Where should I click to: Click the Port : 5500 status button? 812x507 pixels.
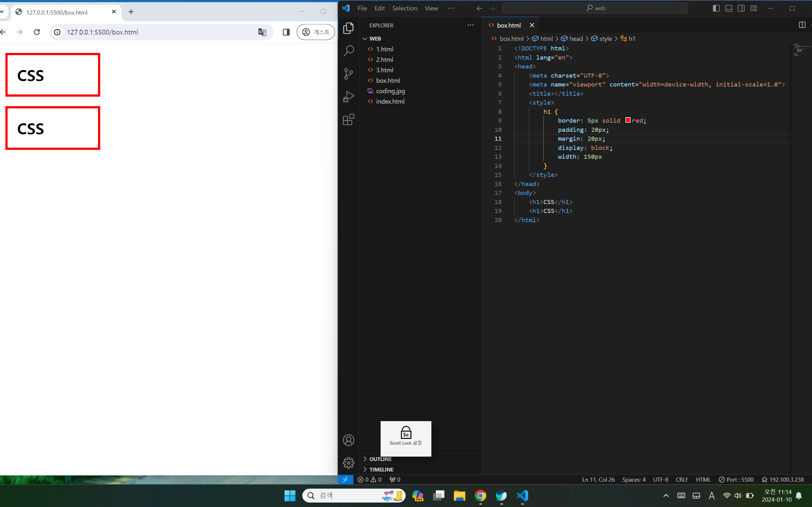click(736, 479)
